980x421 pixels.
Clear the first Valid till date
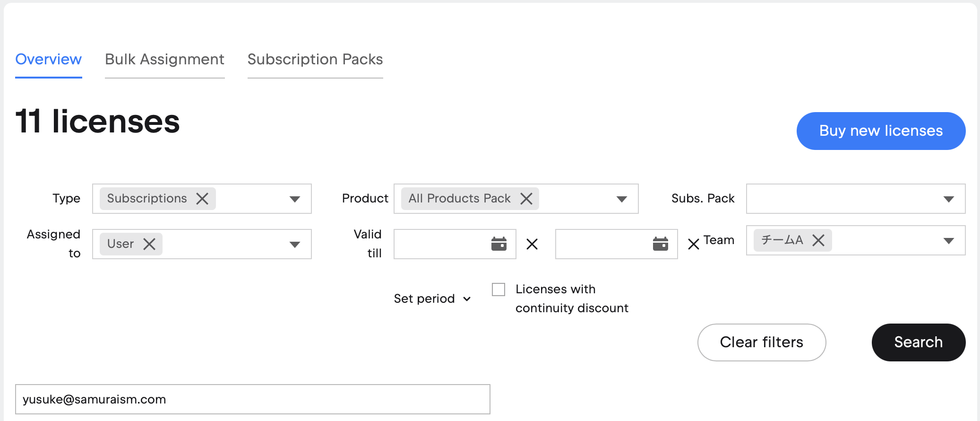532,244
